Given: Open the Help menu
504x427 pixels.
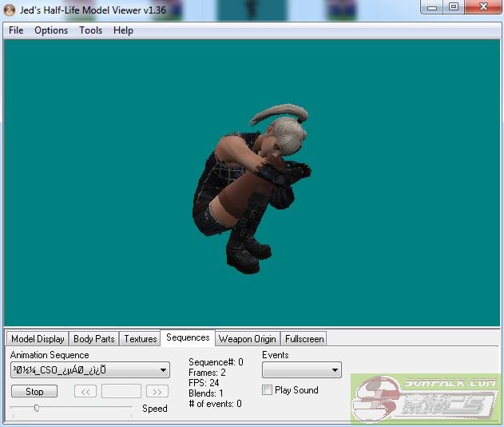Looking at the screenshot, I should pyautogui.click(x=123, y=30).
